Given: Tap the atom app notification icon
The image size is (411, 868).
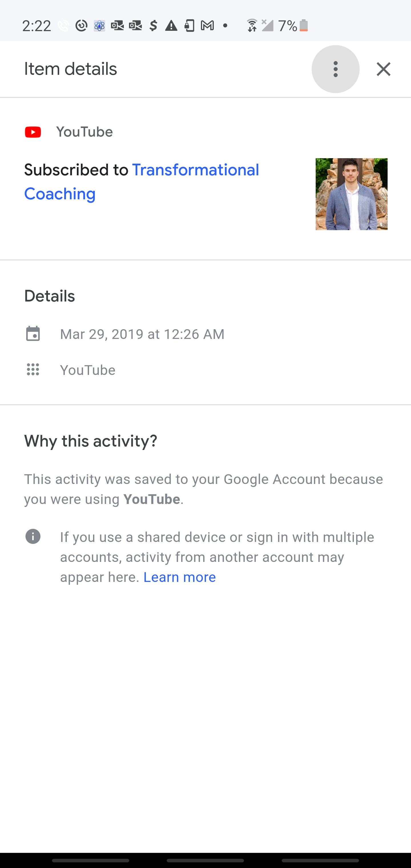Looking at the screenshot, I should [99, 26].
